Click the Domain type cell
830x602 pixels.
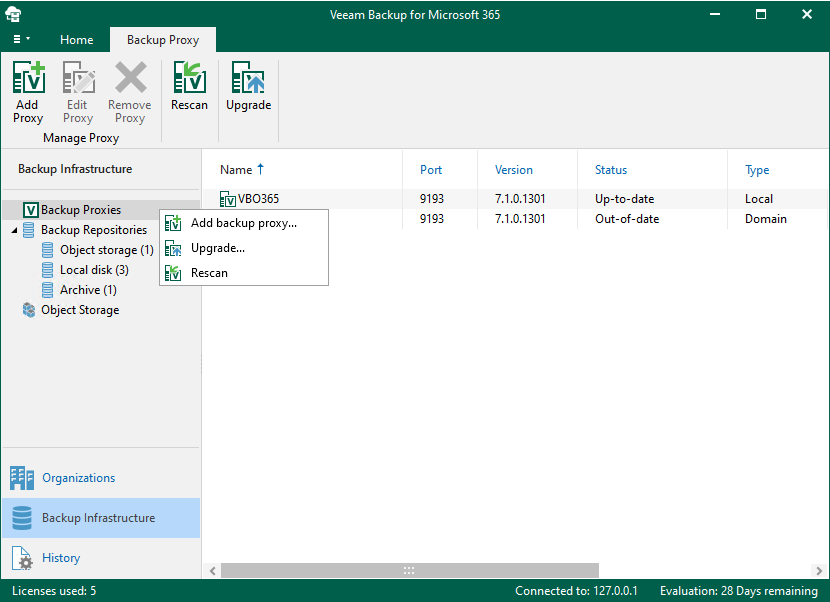[x=766, y=219]
